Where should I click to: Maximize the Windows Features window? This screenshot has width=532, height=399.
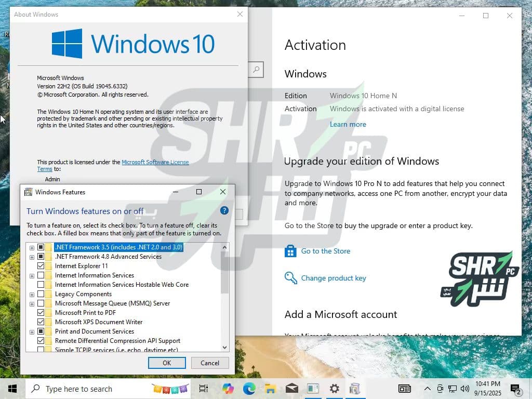(199, 192)
